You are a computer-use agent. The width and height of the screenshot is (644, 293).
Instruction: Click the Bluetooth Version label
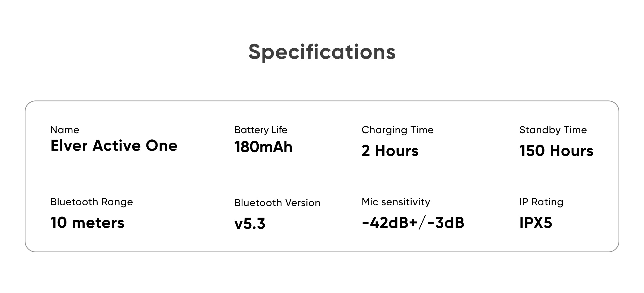[277, 203]
